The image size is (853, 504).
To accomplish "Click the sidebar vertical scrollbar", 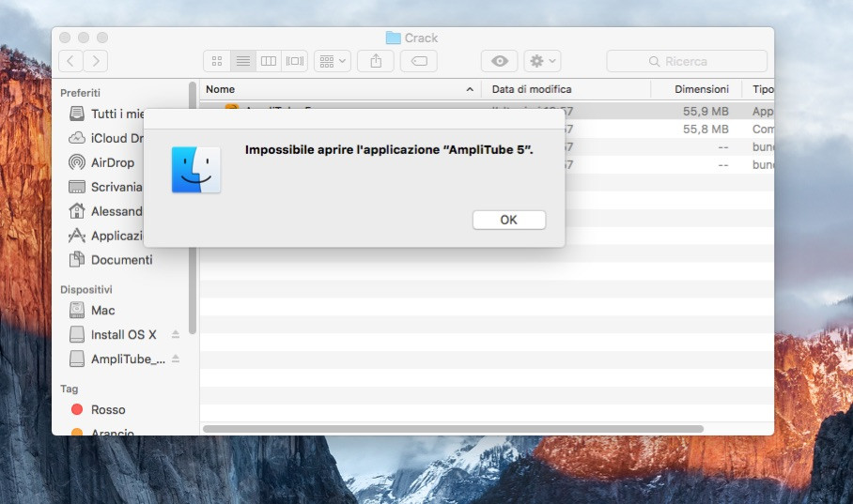I will click(192, 207).
